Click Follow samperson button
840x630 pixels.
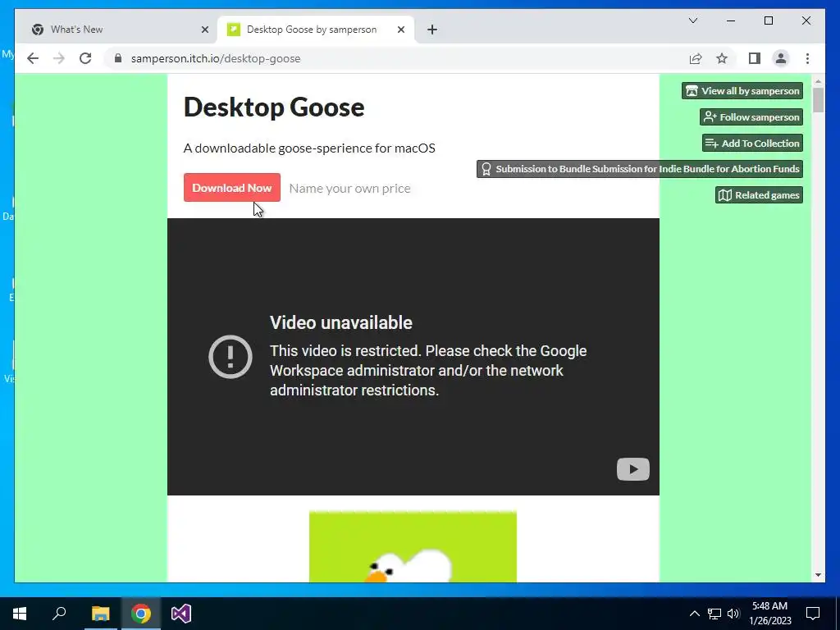(751, 116)
